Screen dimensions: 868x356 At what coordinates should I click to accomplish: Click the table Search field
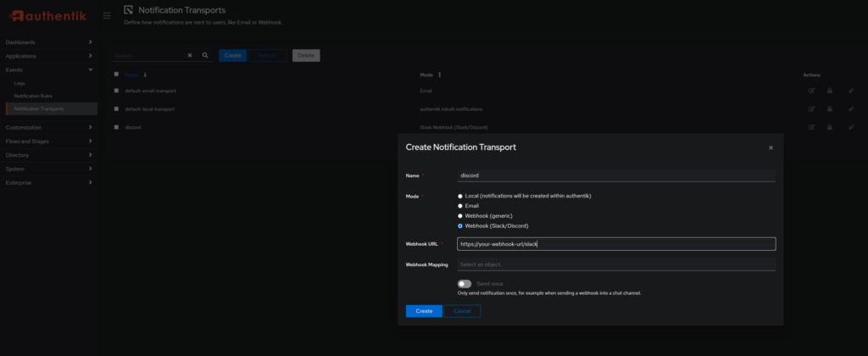tap(147, 55)
